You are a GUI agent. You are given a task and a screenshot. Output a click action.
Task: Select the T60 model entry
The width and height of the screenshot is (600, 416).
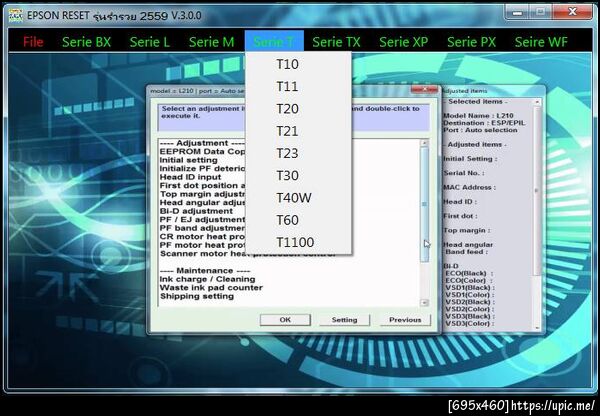tap(298, 220)
